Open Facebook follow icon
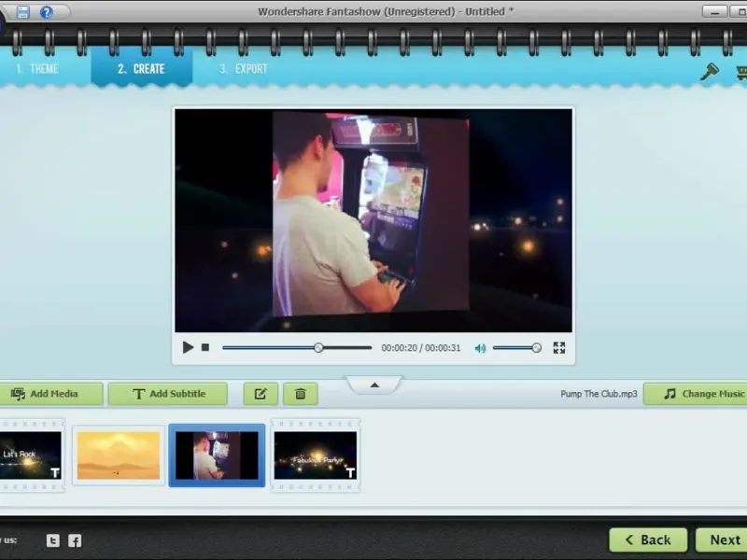 point(75,540)
